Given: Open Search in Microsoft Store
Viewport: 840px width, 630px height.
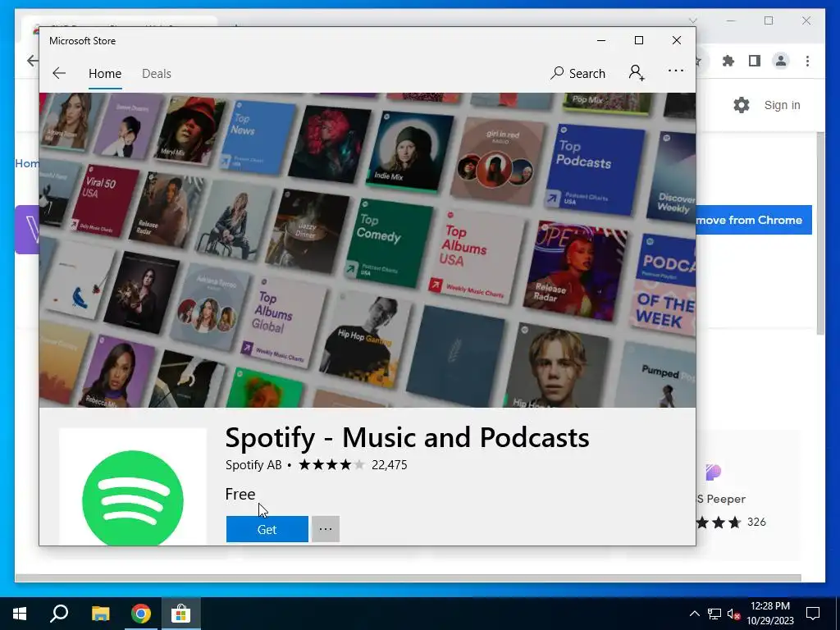Looking at the screenshot, I should point(578,73).
